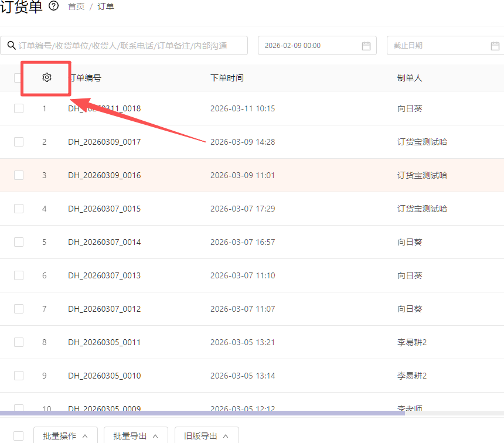Click the 制单人 column header
The width and height of the screenshot is (504, 443).
click(x=410, y=78)
